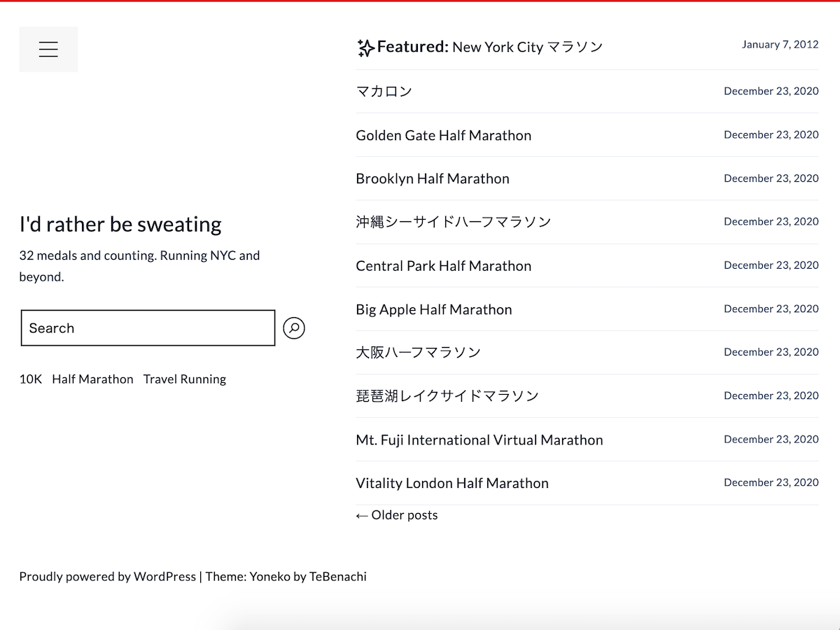Open the Big Apple Half Marathon post
The height and width of the screenshot is (630, 840).
pyautogui.click(x=434, y=309)
